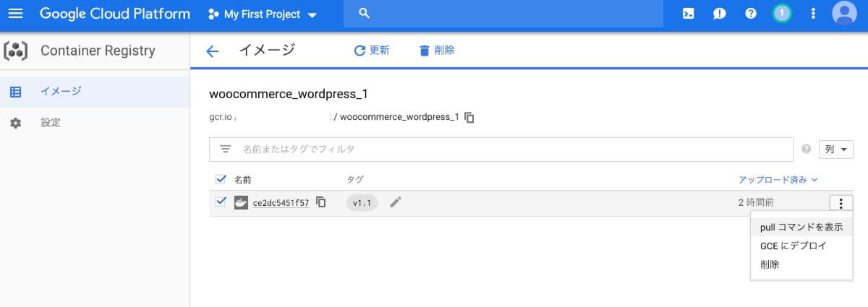Viewport: 868px width, 307px height.
Task: Edit the v1.1 tag with pencil icon
Action: point(395,203)
